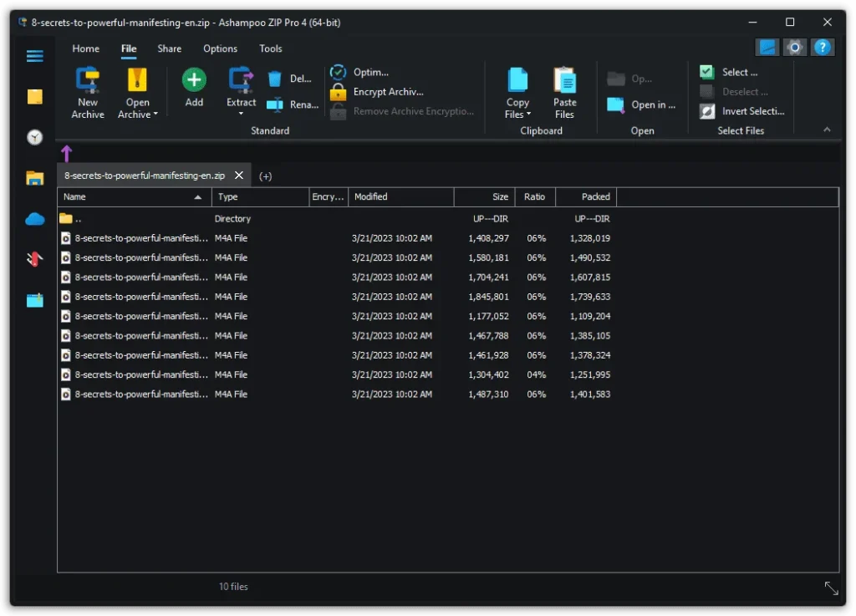Select file with size 1,177,052
This screenshot has height=616, width=856.
coord(337,317)
